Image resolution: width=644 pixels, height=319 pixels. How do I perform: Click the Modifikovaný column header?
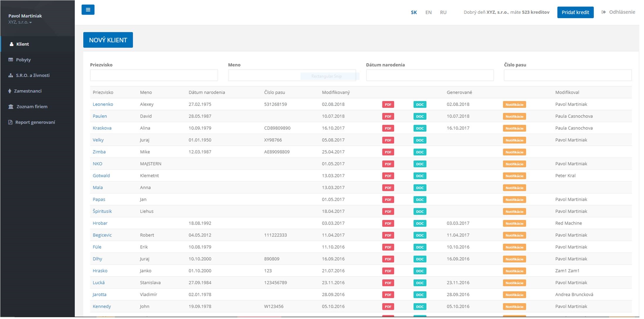tap(336, 92)
